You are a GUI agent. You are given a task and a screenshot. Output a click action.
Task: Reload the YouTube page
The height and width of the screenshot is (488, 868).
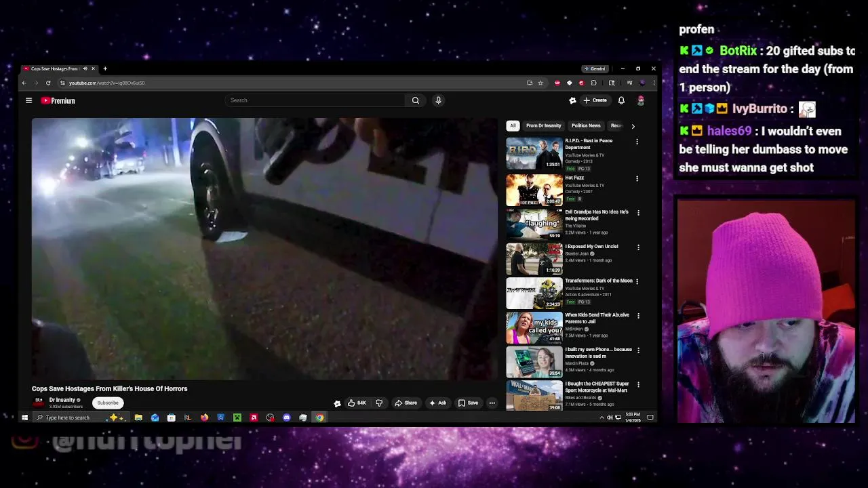48,83
